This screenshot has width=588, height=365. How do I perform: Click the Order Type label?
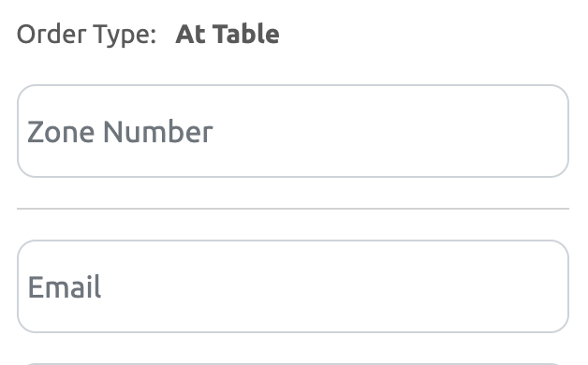pyautogui.click(x=87, y=35)
